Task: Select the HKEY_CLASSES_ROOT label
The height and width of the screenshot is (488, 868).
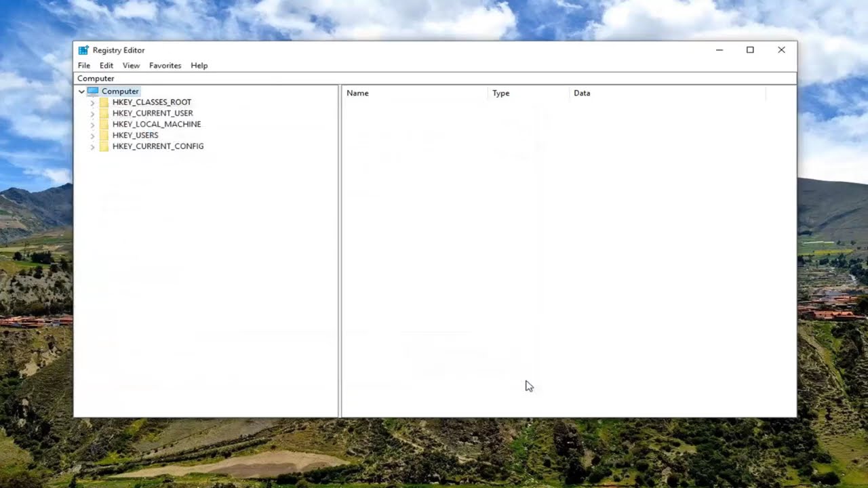Action: (152, 102)
